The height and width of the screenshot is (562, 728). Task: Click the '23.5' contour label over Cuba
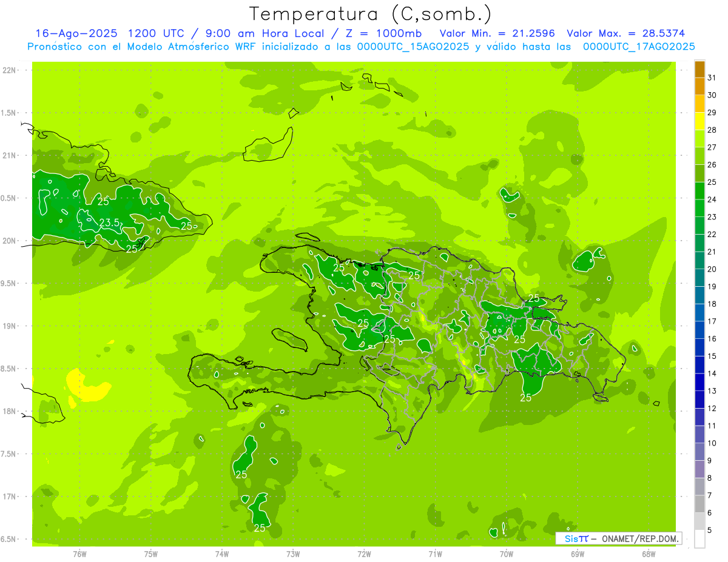point(109,222)
